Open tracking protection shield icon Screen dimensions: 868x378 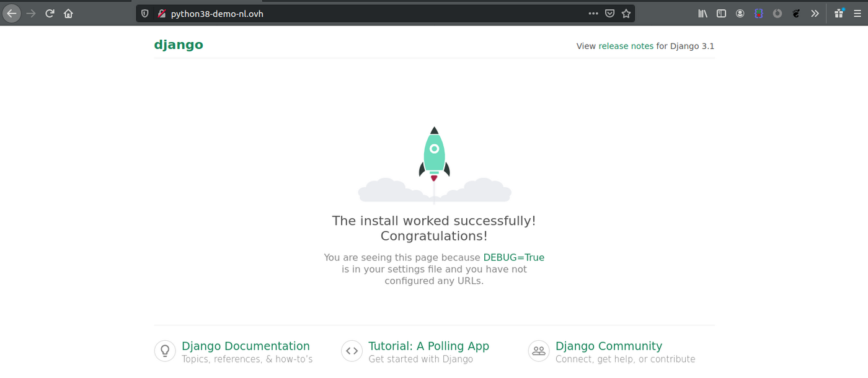click(145, 14)
